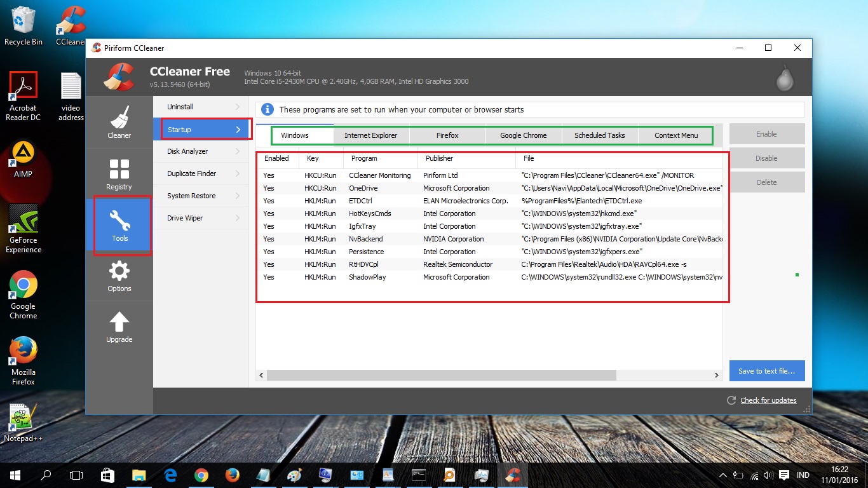Click the Enable button

[767, 134]
